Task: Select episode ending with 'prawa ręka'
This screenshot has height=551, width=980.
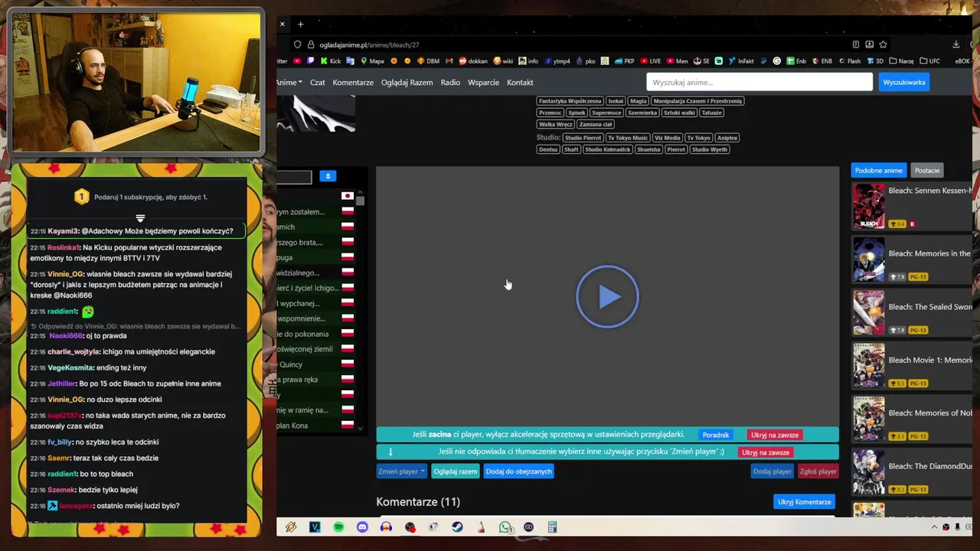Action: 315,380
